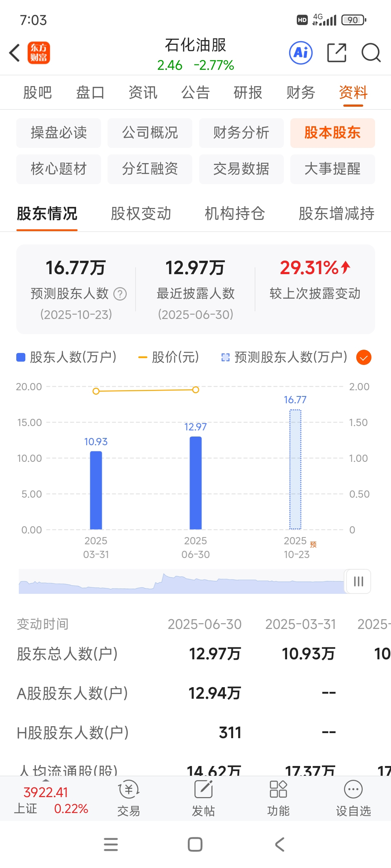Select the 股本股东 section
The width and height of the screenshot is (391, 868).
pyautogui.click(x=333, y=133)
